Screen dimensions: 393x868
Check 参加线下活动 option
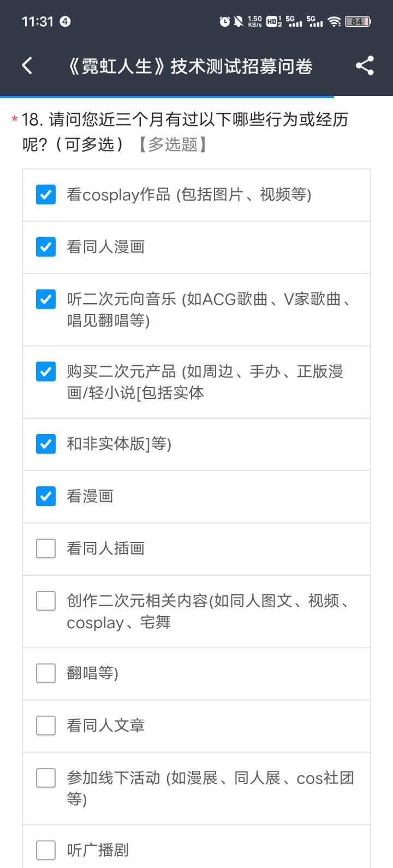(46, 778)
